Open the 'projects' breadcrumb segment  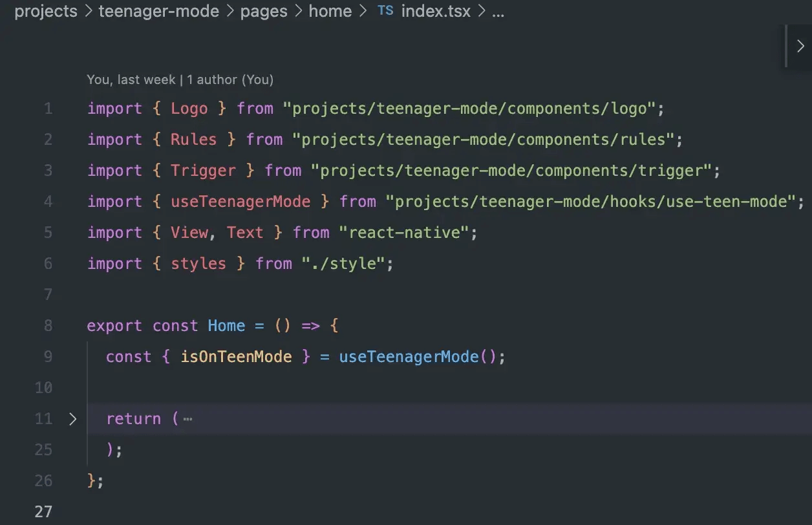pos(45,12)
